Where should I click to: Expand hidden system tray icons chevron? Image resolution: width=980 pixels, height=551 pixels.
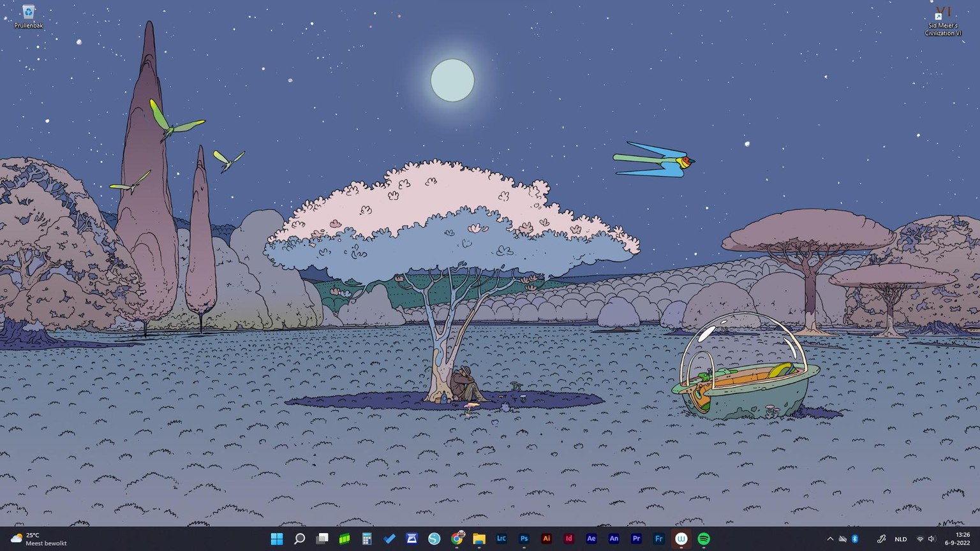click(x=830, y=539)
